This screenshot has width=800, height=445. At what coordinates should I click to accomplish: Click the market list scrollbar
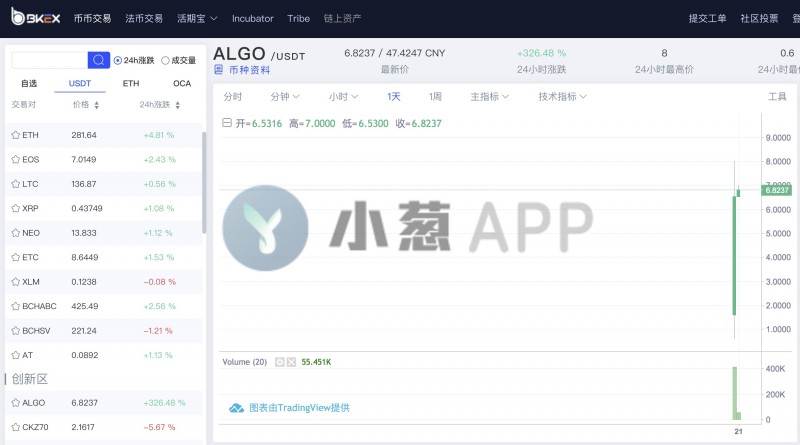204,183
